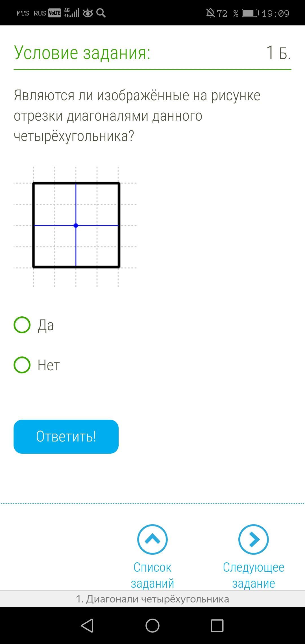
Task: Tap the eye comfort icon in status bar
Action: tap(88, 13)
